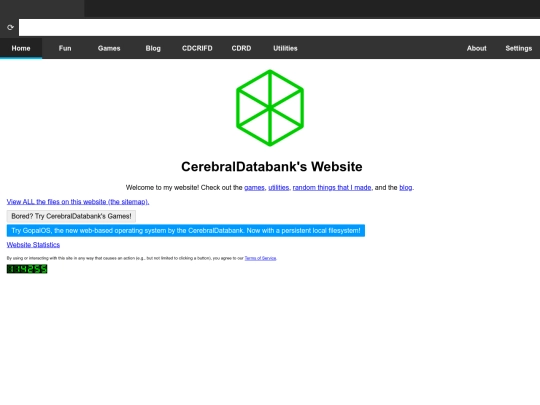Select CDCRIFD in the navigation bar

197,48
